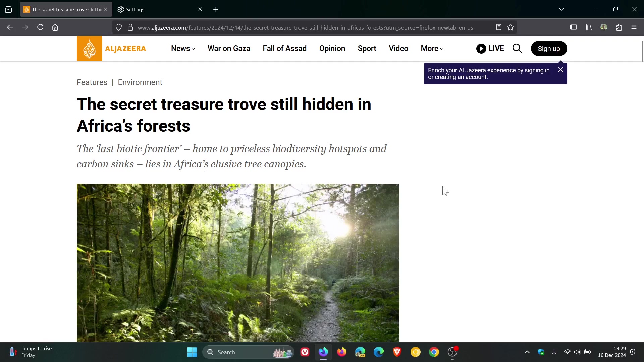Open the War on Gaza section

point(229,49)
